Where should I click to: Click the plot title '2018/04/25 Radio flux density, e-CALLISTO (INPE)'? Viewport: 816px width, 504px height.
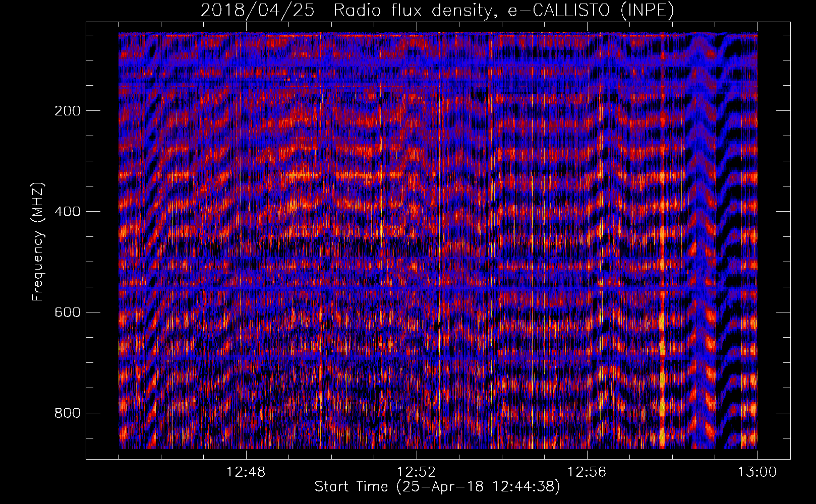[437, 11]
